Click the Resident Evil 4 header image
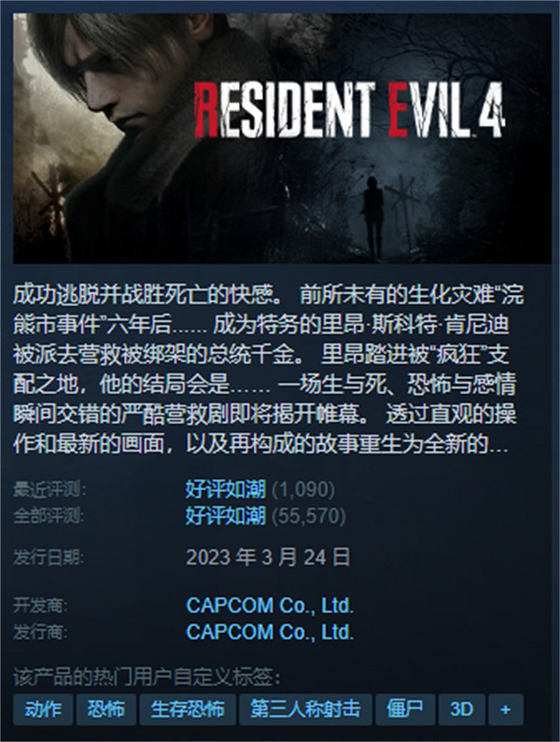 click(282, 138)
